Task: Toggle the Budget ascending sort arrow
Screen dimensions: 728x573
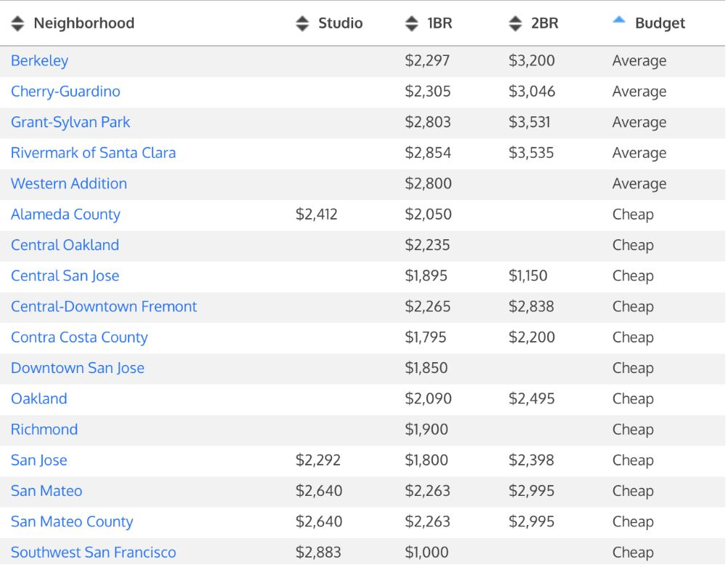Action: pyautogui.click(x=619, y=21)
